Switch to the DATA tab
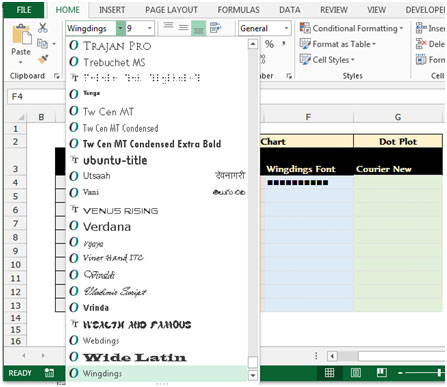Image resolution: width=447 pixels, height=387 pixels. tap(290, 10)
